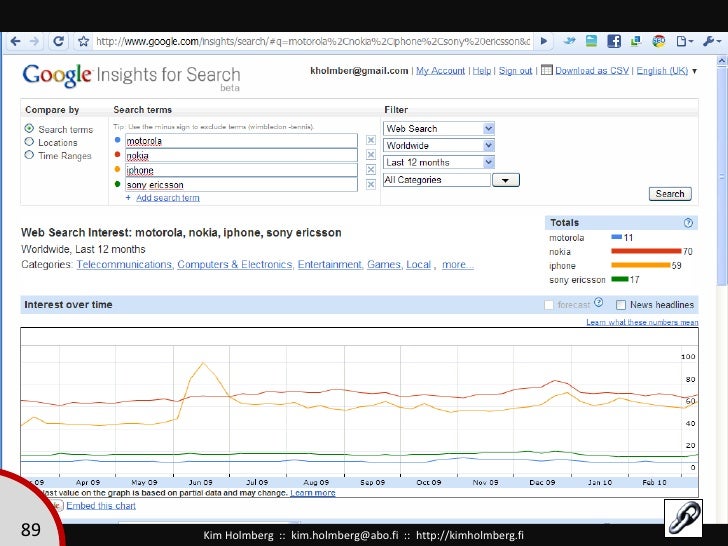Bookmark page with the star icon
728x546 pixels.
82,42
